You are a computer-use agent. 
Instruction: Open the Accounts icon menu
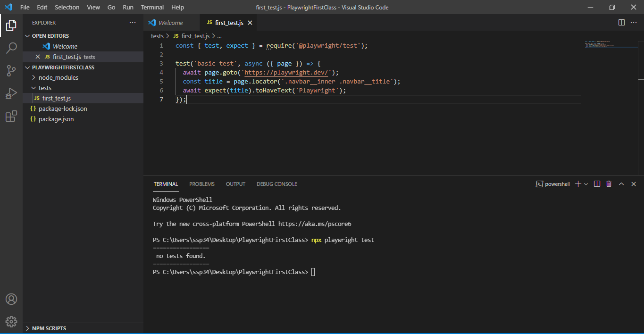[x=11, y=299]
